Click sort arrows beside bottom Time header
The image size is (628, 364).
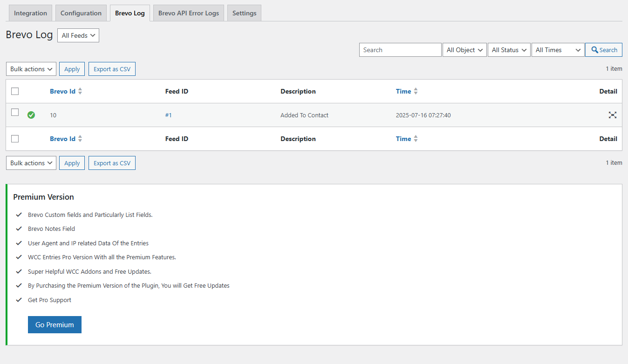coord(416,139)
